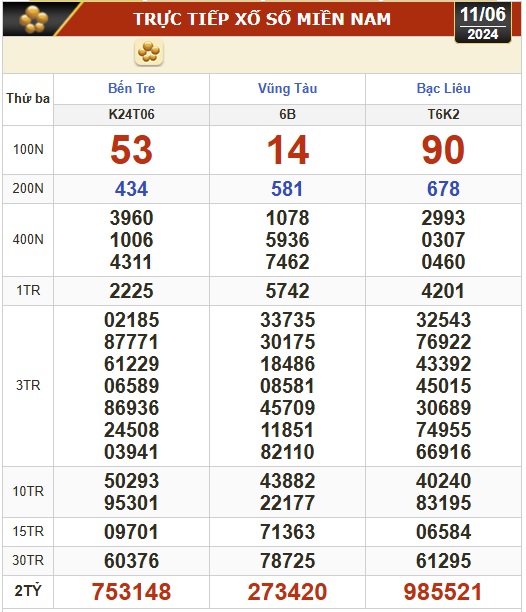526x612 pixels.
Task: Select Bạc Liêu 100N result 90
Action: (x=443, y=150)
